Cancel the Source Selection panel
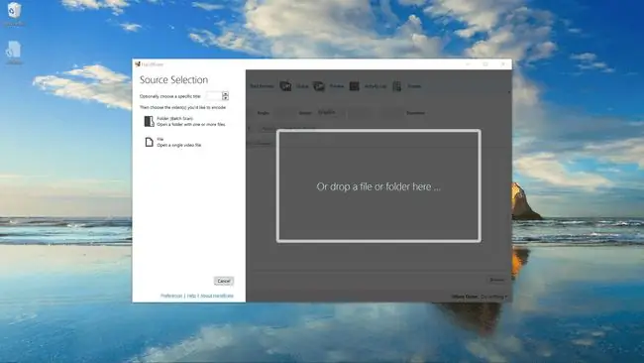Image resolution: width=644 pixels, height=363 pixels. coord(224,281)
